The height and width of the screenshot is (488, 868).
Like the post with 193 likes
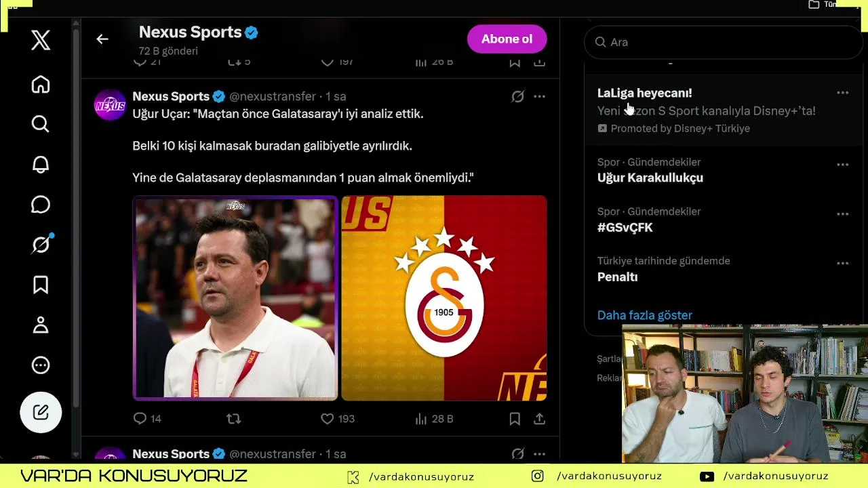point(337,419)
